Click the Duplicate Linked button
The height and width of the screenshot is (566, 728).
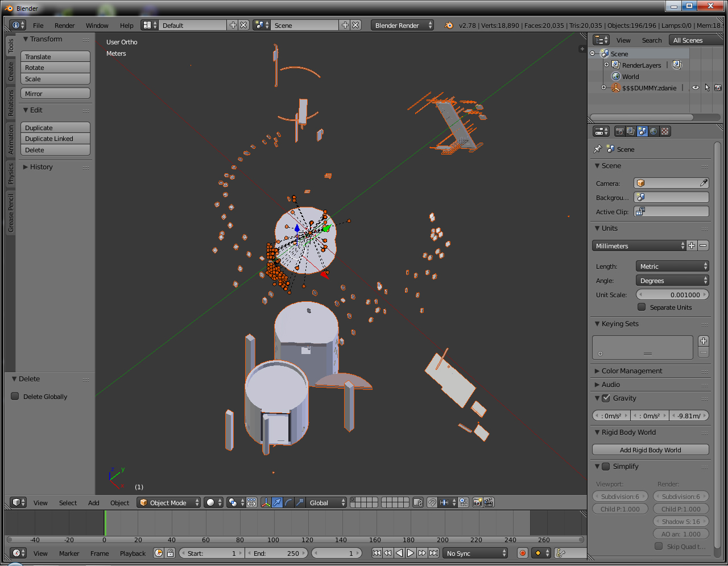click(x=55, y=139)
